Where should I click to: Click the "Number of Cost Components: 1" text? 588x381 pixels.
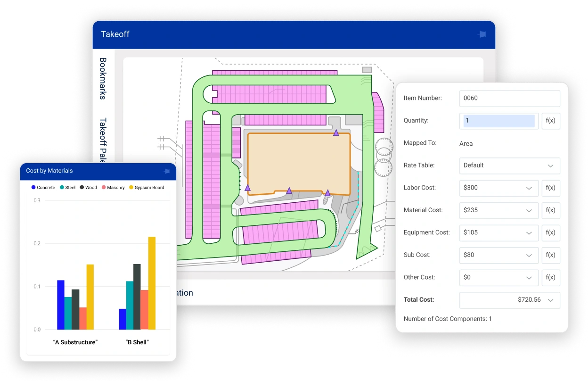coord(448,319)
